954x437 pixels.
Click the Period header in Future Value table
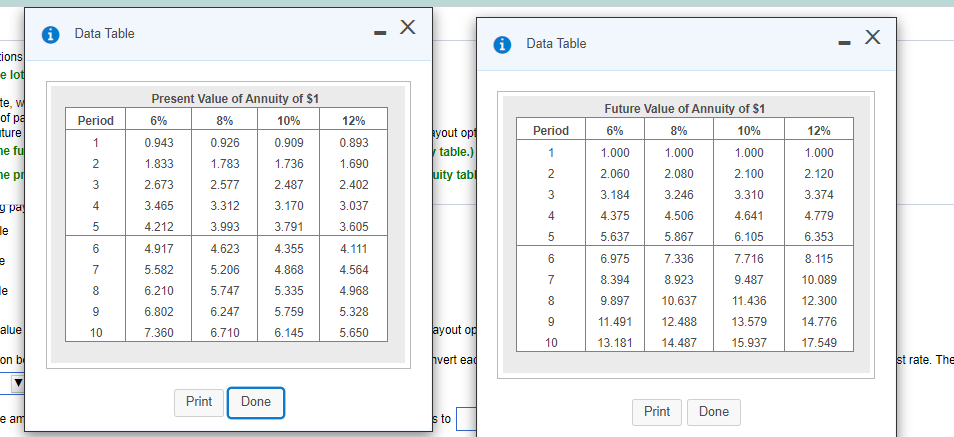click(551, 131)
